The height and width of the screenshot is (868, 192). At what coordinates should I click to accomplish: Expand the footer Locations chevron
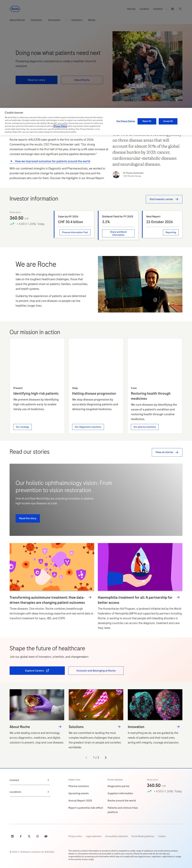[x=48, y=792]
